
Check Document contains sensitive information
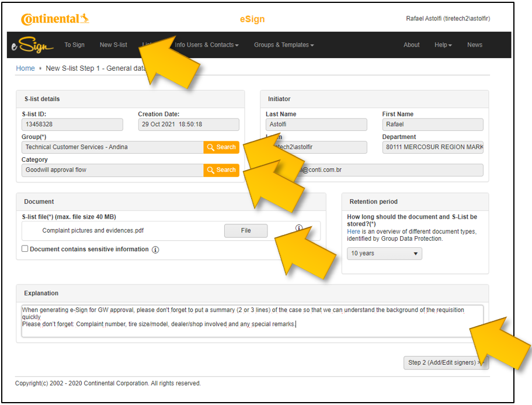click(25, 249)
